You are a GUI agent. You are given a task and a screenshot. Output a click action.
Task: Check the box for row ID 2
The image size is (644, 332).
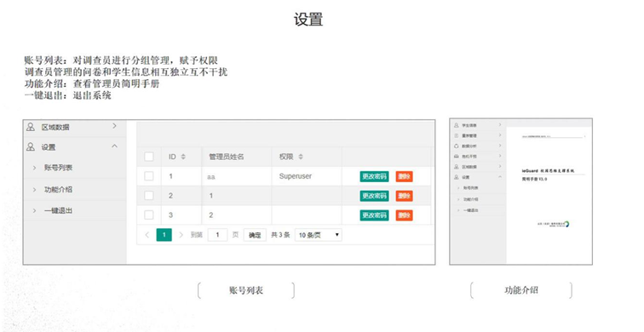click(149, 196)
